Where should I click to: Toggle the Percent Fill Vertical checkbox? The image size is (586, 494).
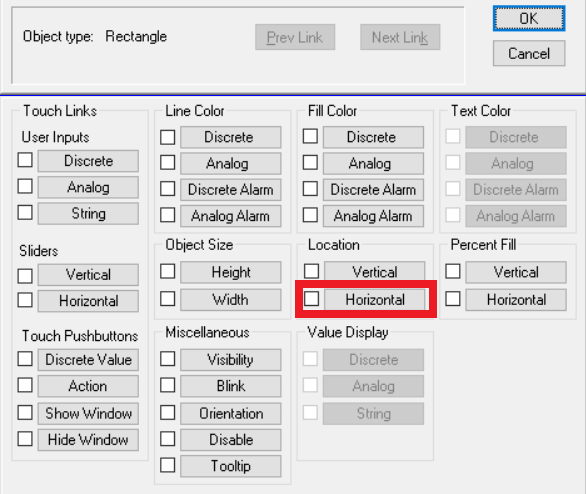click(453, 271)
